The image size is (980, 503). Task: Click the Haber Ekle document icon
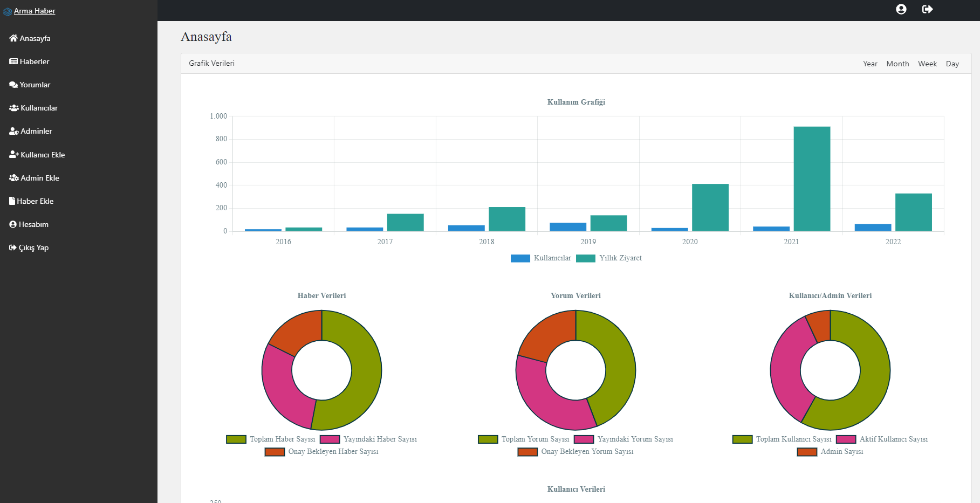pyautogui.click(x=12, y=201)
